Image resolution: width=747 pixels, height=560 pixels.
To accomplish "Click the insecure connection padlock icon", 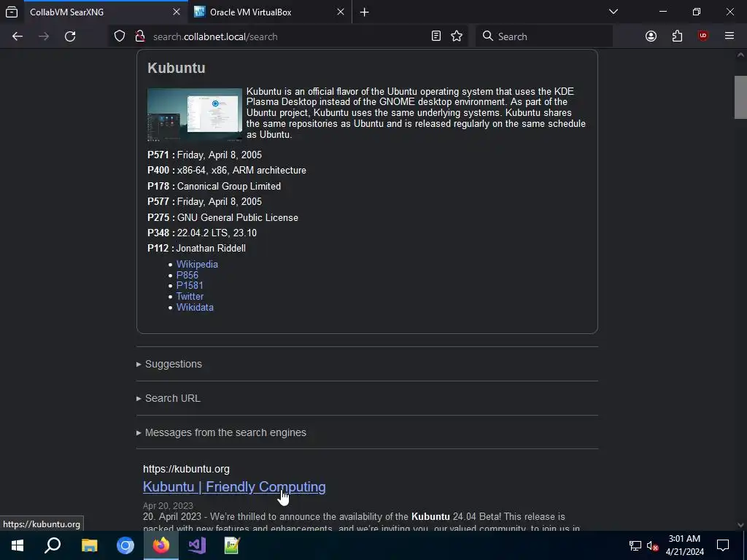I will pos(139,36).
